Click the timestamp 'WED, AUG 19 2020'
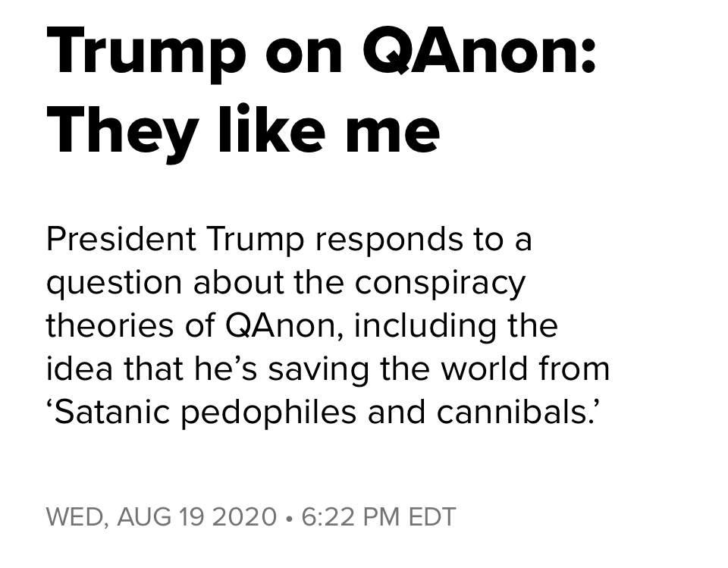This screenshot has height=568, width=728. pos(162,517)
